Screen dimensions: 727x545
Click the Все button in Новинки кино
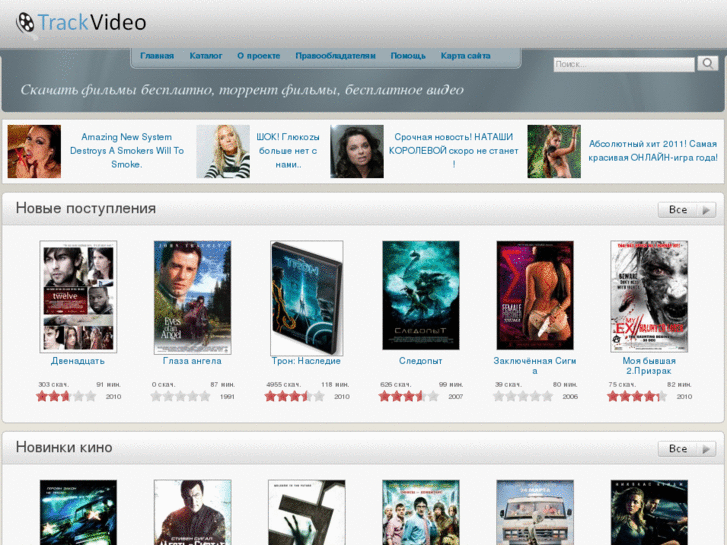click(x=687, y=449)
